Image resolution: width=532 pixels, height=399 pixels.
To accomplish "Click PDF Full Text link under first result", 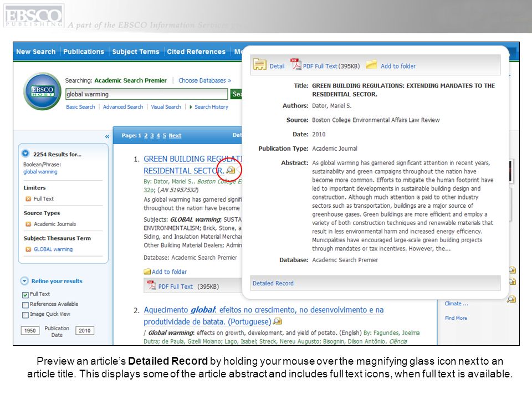I will (176, 287).
